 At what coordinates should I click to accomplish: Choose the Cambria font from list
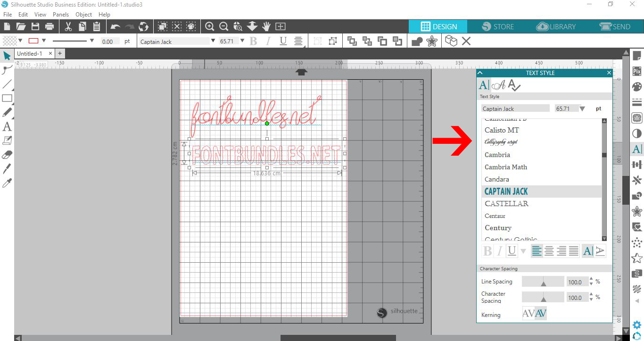(497, 155)
